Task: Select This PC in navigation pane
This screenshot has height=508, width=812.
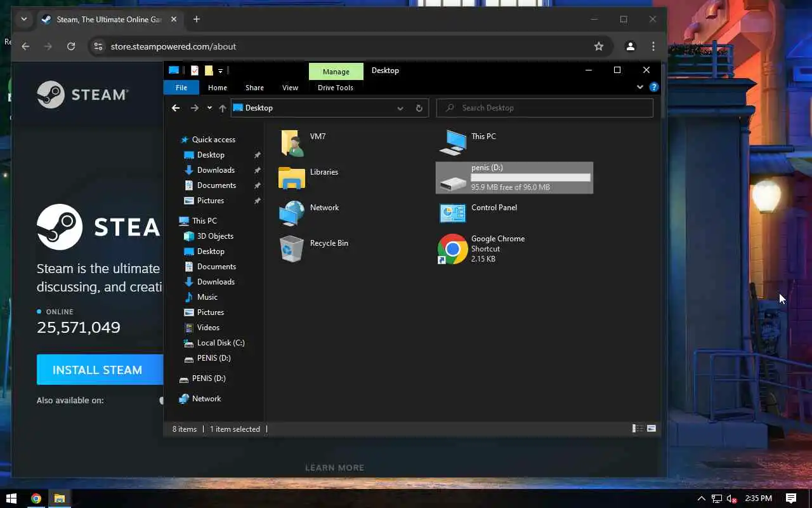Action: click(204, 221)
